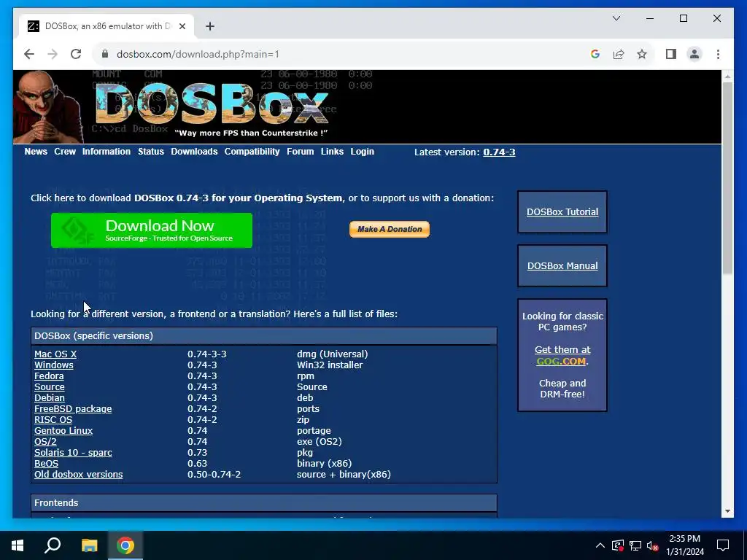Viewport: 747px width, 560px height.
Task: Open the Google icon in the address bar
Action: point(595,54)
